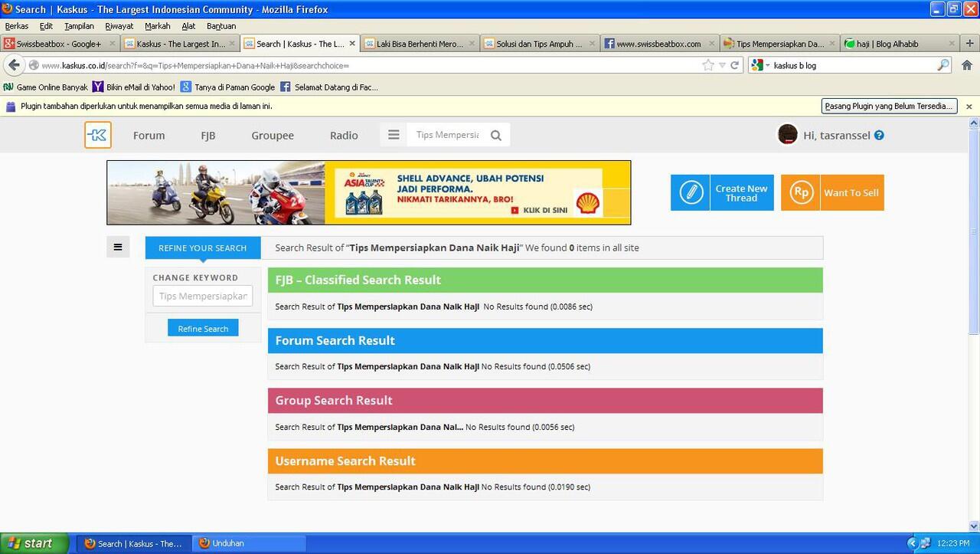Open Tanya di Paman Google bookmark

pyautogui.click(x=227, y=87)
